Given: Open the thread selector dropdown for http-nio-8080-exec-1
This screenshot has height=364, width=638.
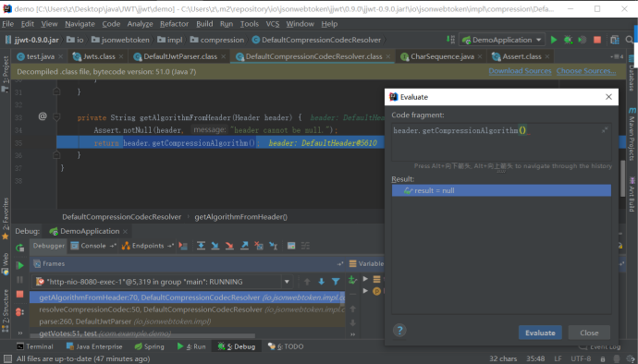Looking at the screenshot, I should pyautogui.click(x=287, y=282).
